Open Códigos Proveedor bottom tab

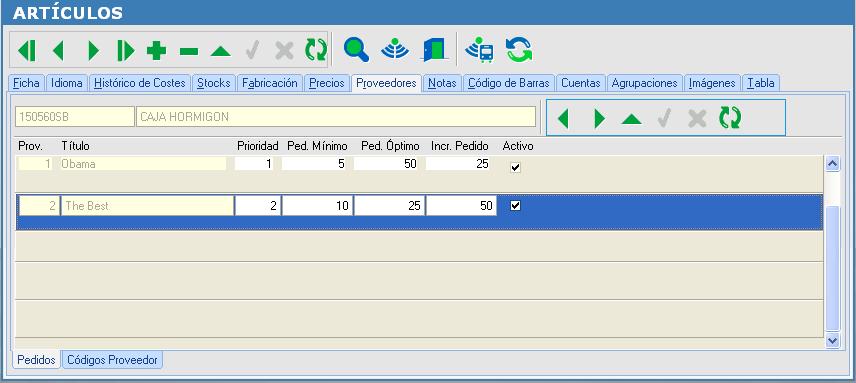112,360
